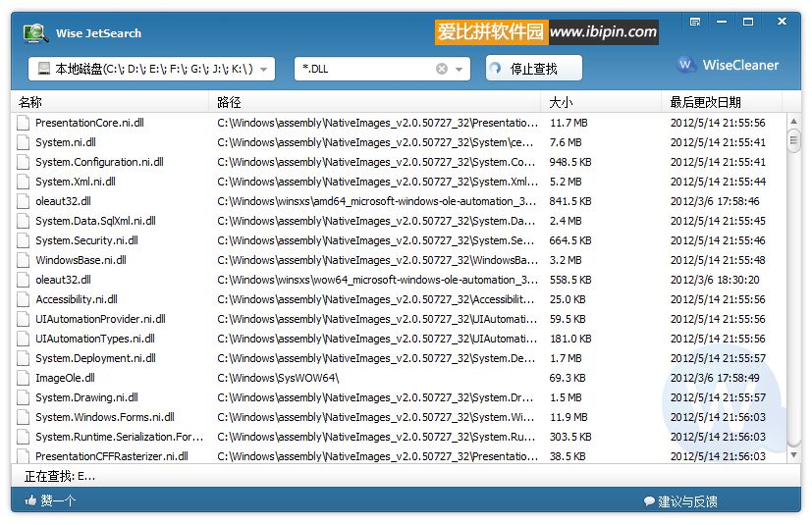812x525 pixels.
Task: Open the keyword history dropdown arrow
Action: coord(459,69)
